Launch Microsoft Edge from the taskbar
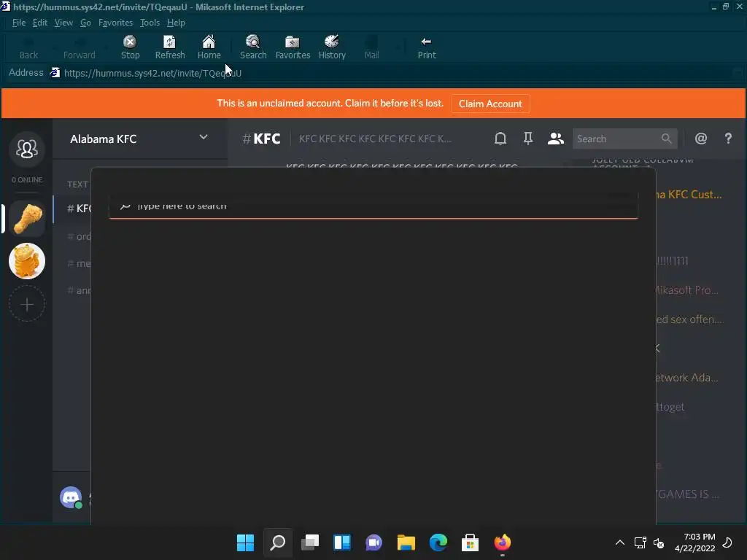747x560 pixels. pos(438,542)
